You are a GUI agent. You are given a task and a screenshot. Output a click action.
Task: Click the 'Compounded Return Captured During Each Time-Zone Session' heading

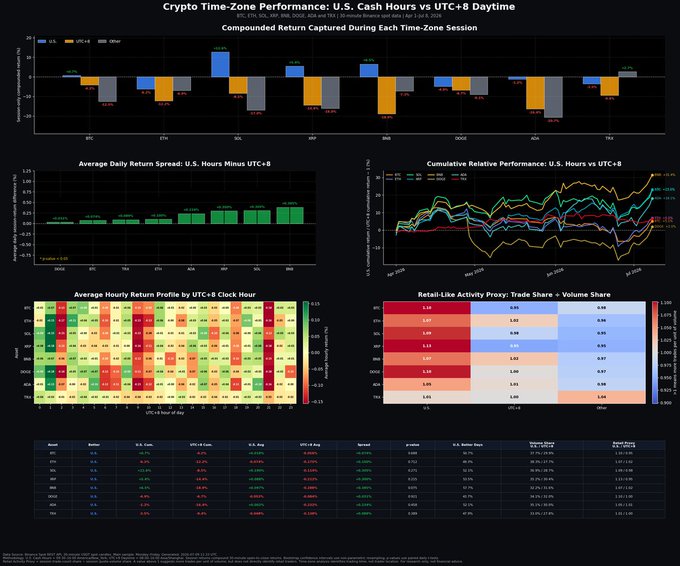coord(349,28)
